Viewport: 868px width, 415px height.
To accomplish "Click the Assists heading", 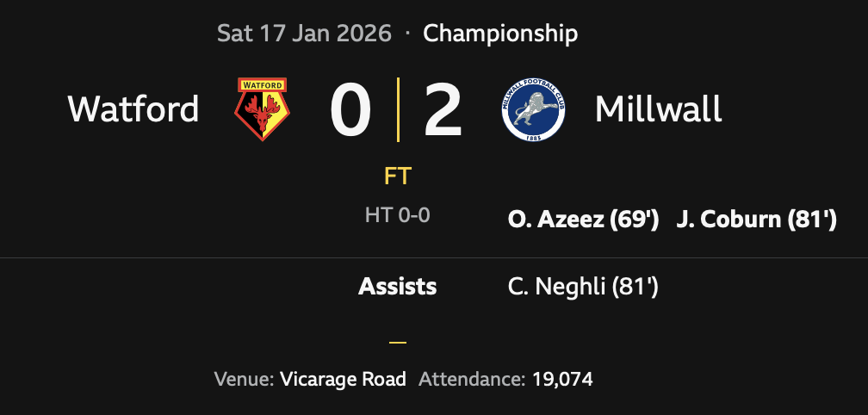I will click(x=397, y=287).
